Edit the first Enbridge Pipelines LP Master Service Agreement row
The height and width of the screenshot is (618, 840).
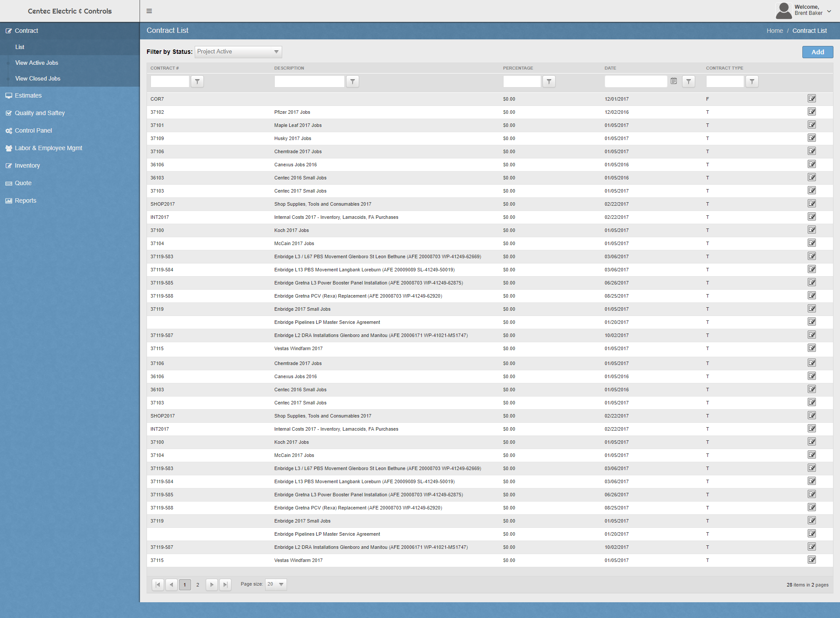(x=812, y=322)
